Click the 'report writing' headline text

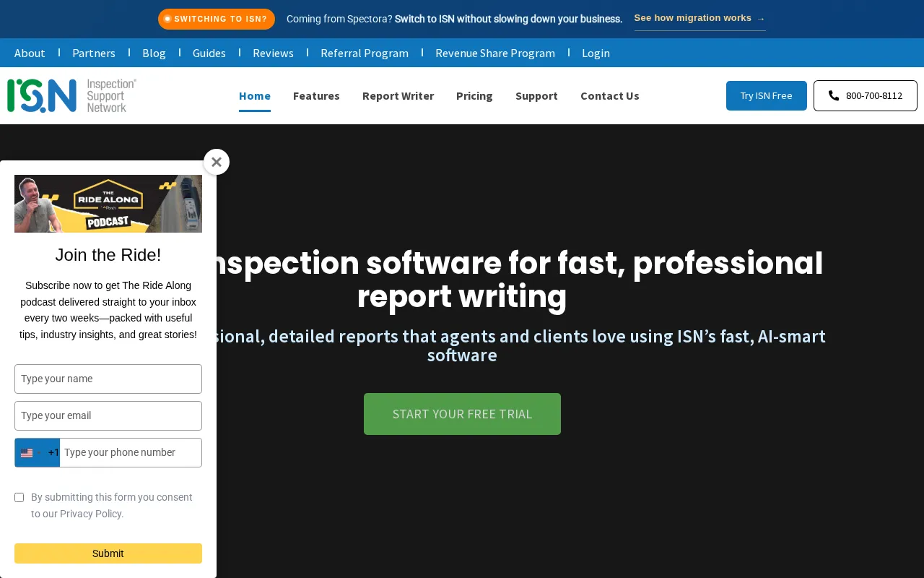point(462,297)
